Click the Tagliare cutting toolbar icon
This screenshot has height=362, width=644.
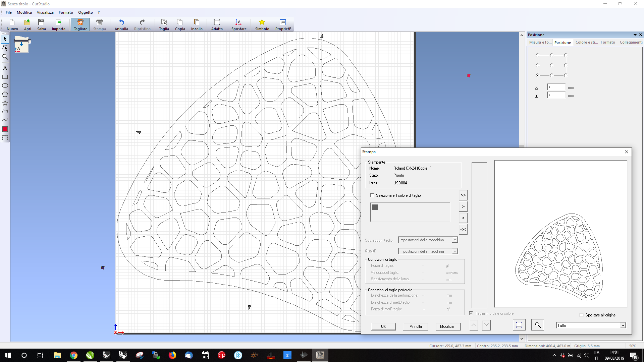coord(80,24)
